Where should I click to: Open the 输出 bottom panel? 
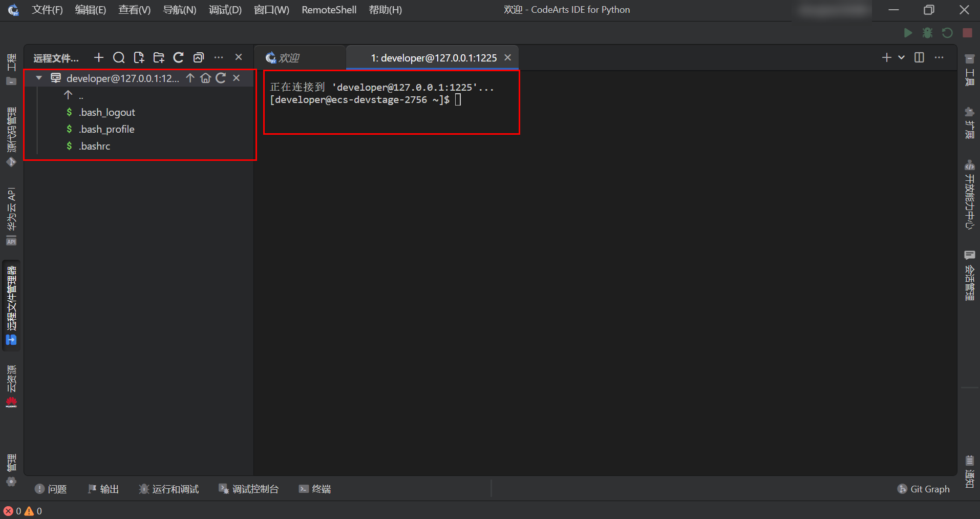click(103, 489)
